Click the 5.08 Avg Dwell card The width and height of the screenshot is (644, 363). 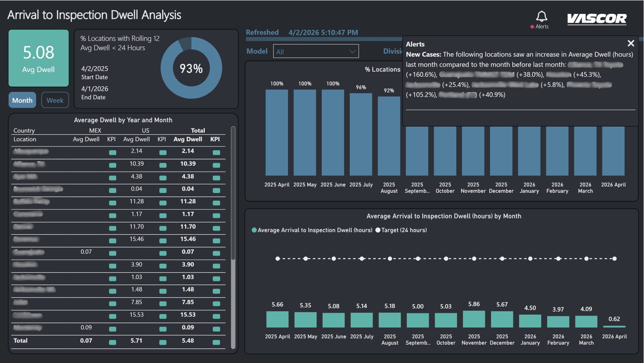pos(38,58)
